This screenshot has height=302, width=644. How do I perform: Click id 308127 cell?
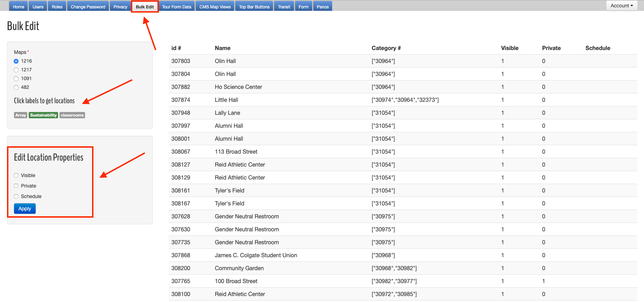(x=181, y=164)
